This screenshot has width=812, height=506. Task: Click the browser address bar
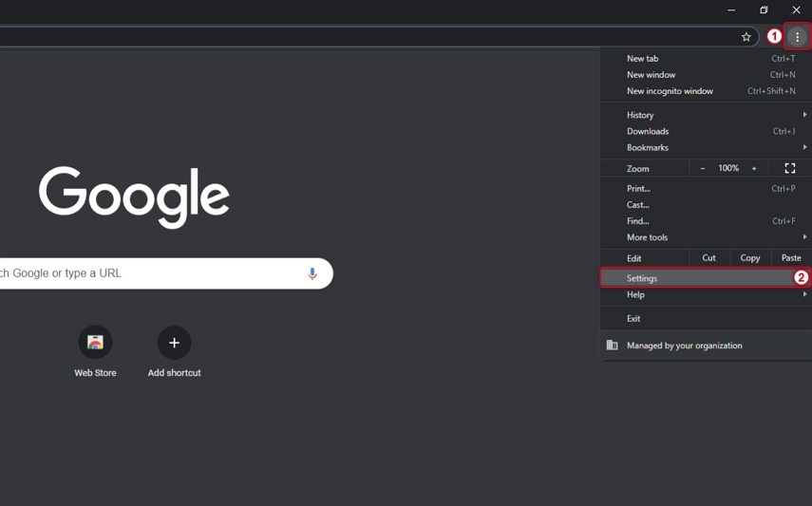tap(378, 37)
